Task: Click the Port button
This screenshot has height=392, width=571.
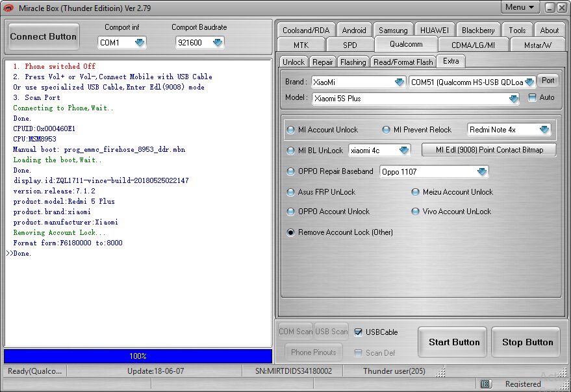Action: click(x=548, y=80)
